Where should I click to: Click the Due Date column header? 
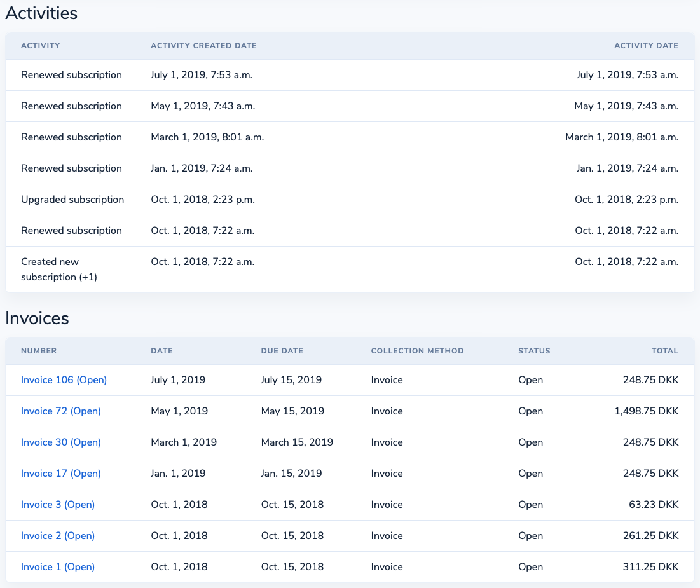[282, 351]
